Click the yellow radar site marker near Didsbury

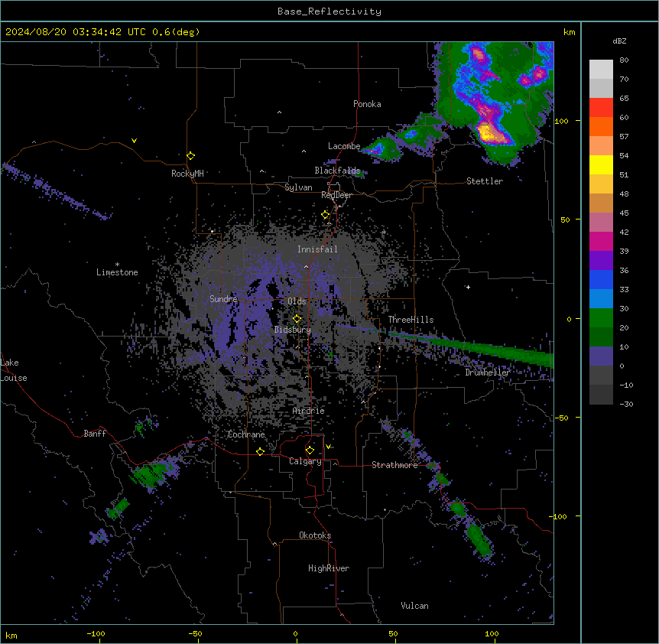tap(297, 319)
